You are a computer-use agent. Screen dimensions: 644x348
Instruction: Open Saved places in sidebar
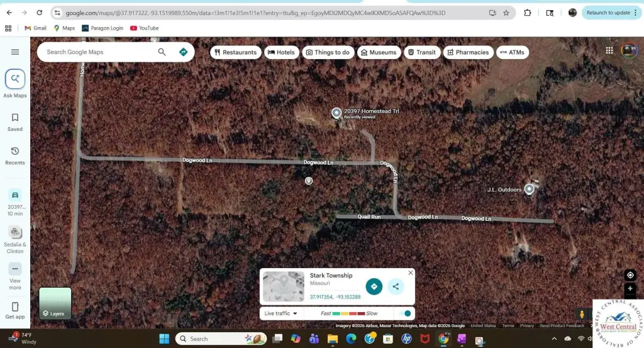click(15, 121)
